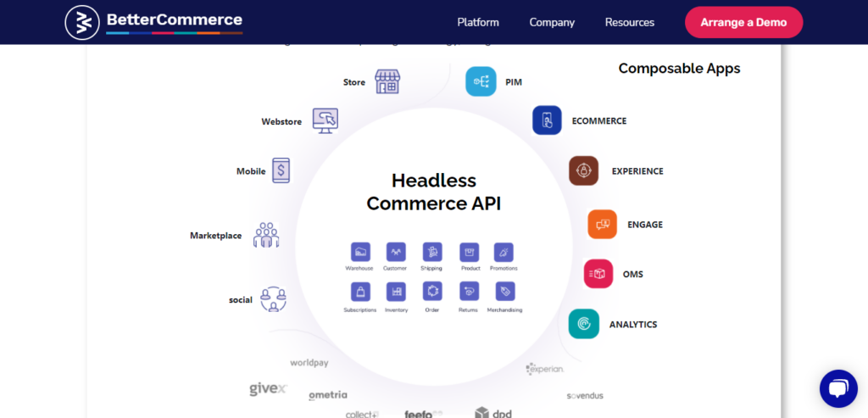Select the ECOMMERCE app icon

click(547, 120)
